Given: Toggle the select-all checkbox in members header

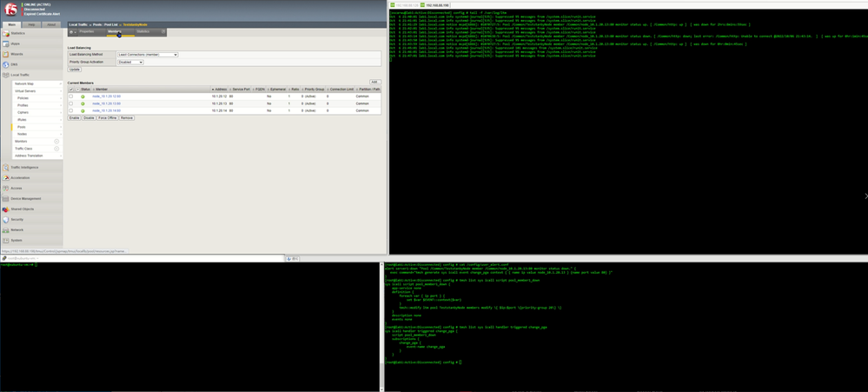Looking at the screenshot, I should pyautogui.click(x=71, y=90).
